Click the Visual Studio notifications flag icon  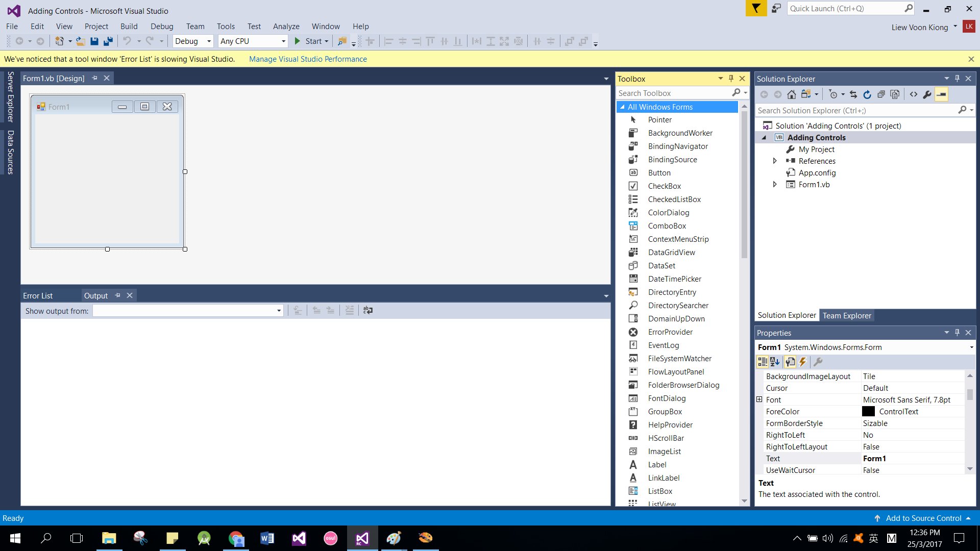pos(756,9)
